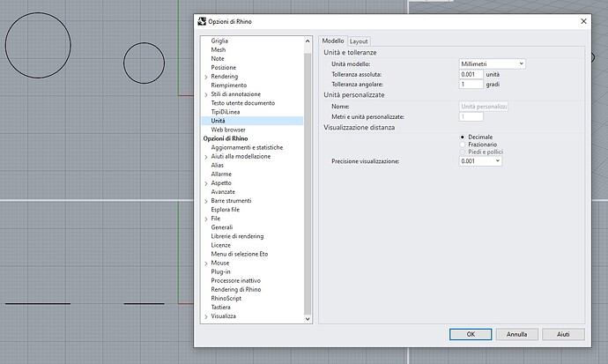Select Librerie di rendering item
608x364 pixels.
tap(237, 236)
